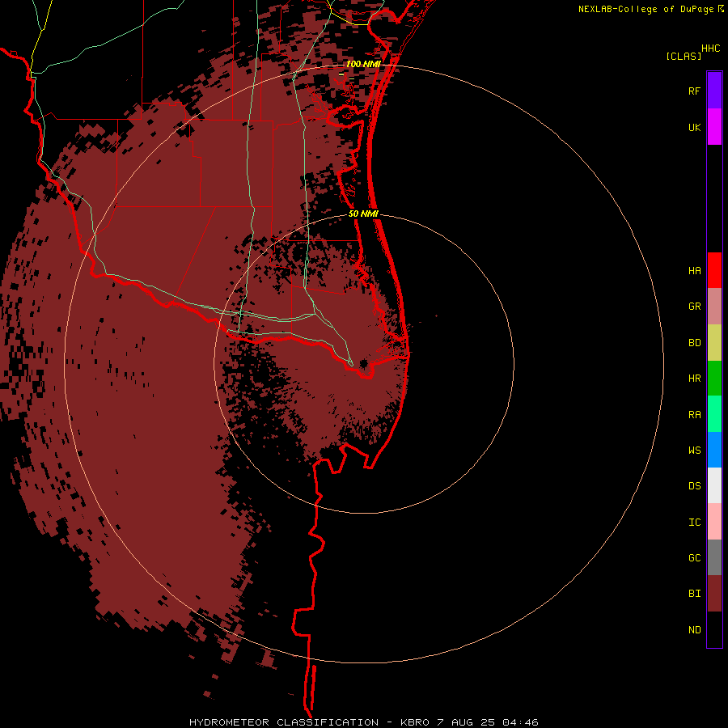Click the NEXLAB-College of DuPage credit text
The image size is (728, 728).
pyautogui.click(x=645, y=9)
